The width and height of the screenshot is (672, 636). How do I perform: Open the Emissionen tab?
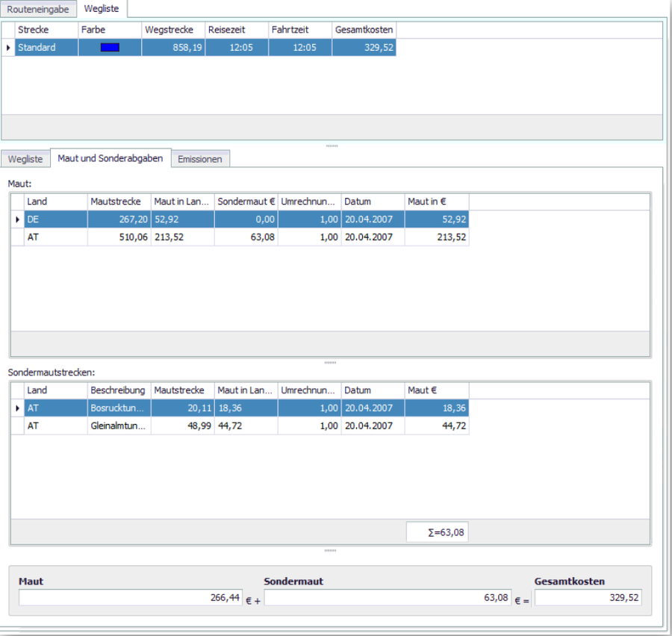(x=200, y=159)
